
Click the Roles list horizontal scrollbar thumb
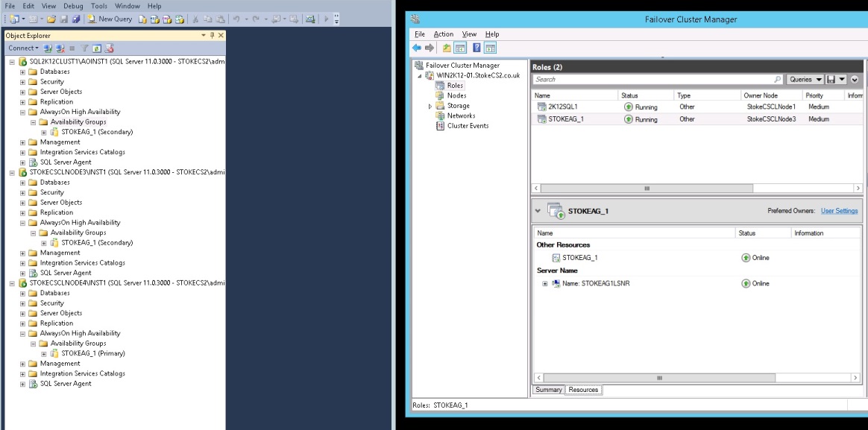pos(647,189)
